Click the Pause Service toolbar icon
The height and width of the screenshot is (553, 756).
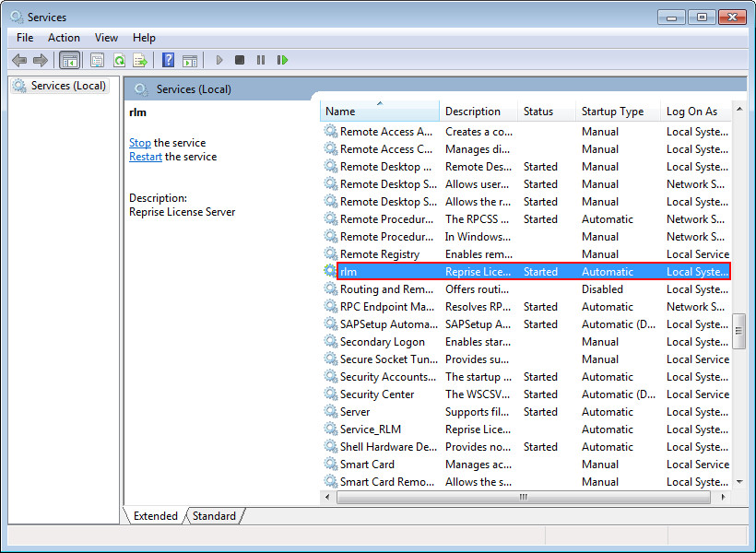point(261,60)
